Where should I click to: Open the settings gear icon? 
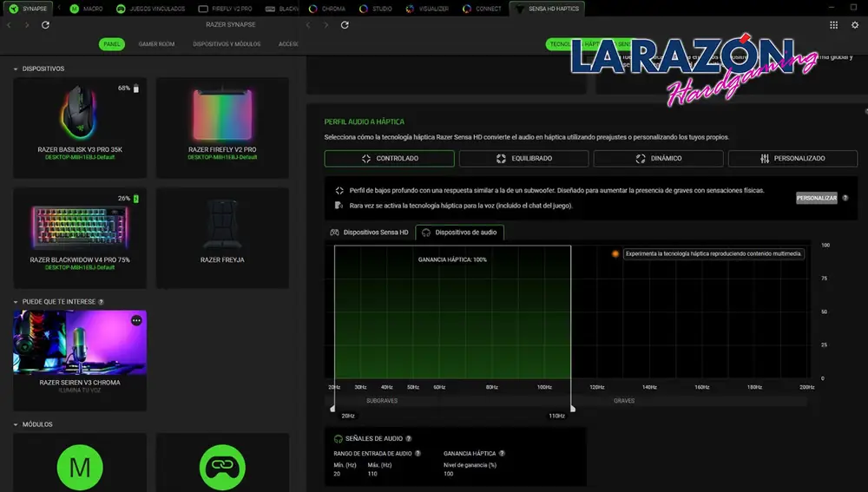click(x=855, y=25)
